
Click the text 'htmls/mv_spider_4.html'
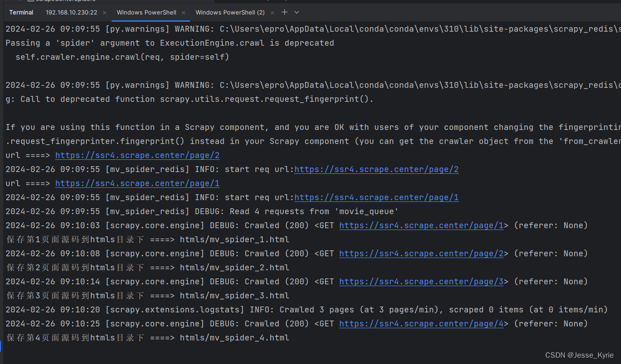click(235, 338)
